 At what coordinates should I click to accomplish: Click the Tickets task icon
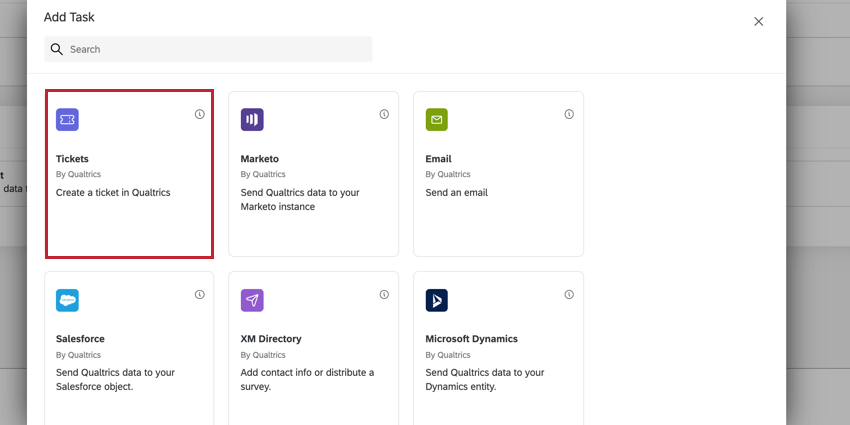tap(67, 120)
